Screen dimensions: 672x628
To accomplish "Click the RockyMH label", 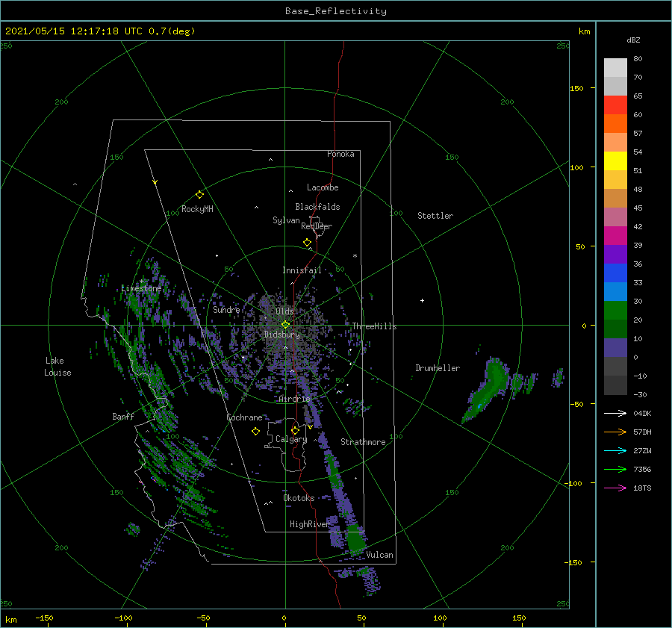I will [x=197, y=209].
